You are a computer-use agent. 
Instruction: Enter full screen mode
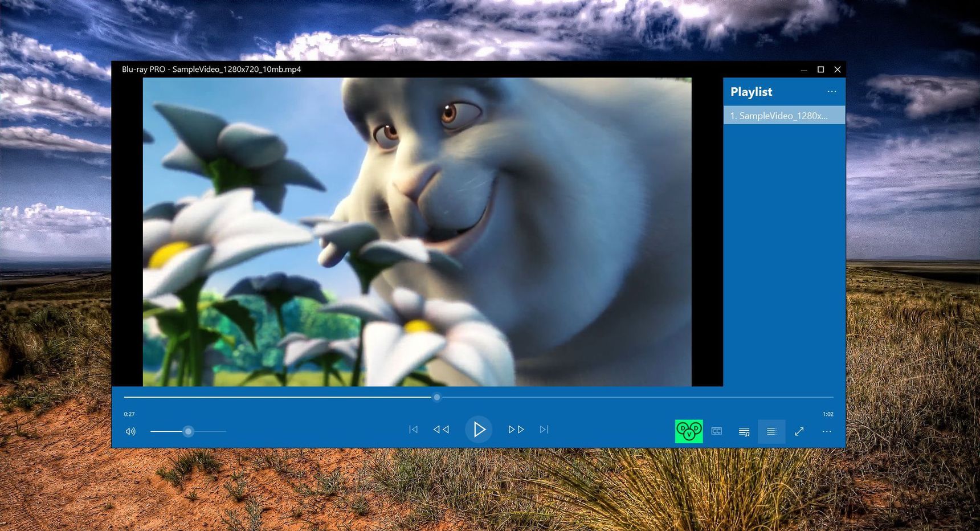click(x=799, y=431)
